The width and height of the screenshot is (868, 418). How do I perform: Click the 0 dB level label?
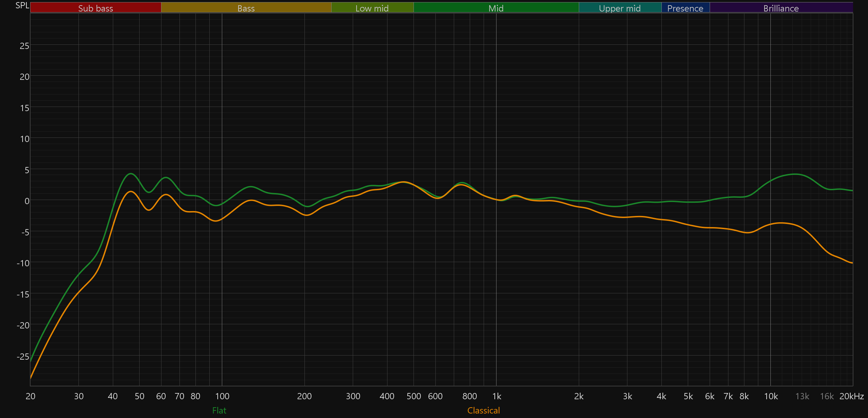click(27, 201)
